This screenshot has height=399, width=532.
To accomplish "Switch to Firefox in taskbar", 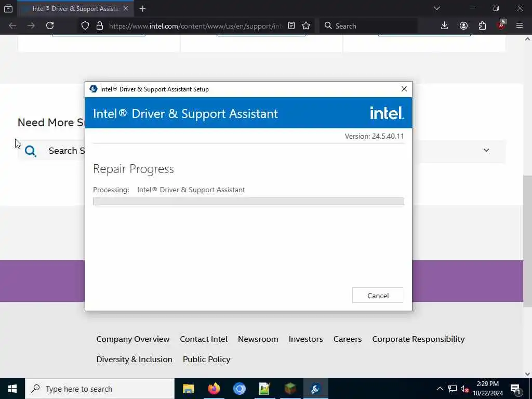I will pyautogui.click(x=214, y=389).
